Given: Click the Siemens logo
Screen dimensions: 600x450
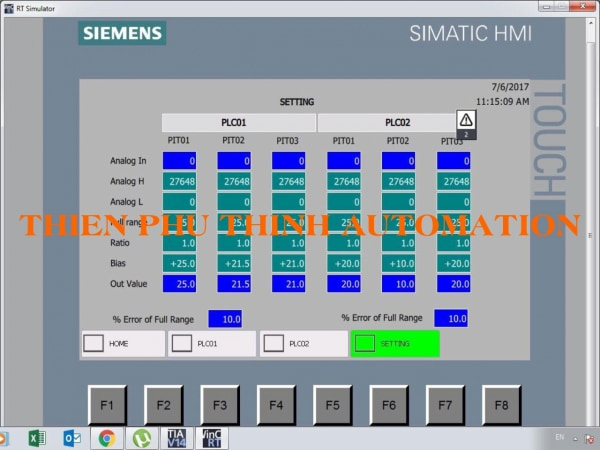Looking at the screenshot, I should 122,33.
